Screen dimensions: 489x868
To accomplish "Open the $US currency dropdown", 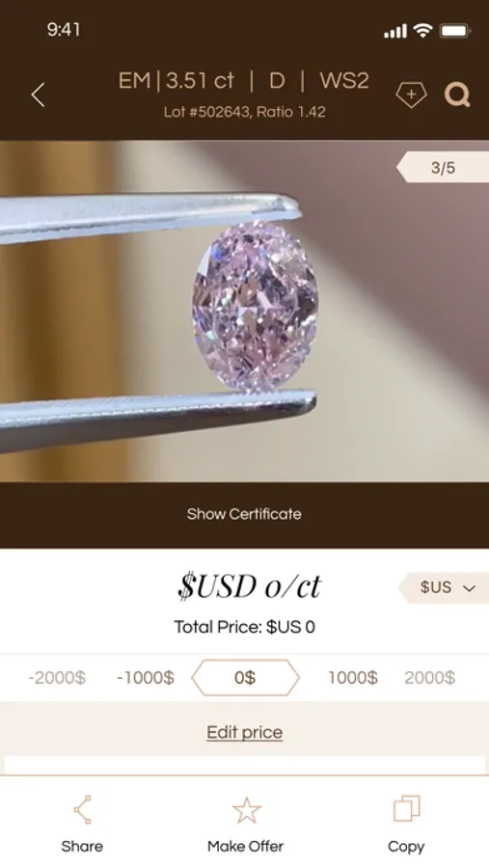I will coord(444,588).
